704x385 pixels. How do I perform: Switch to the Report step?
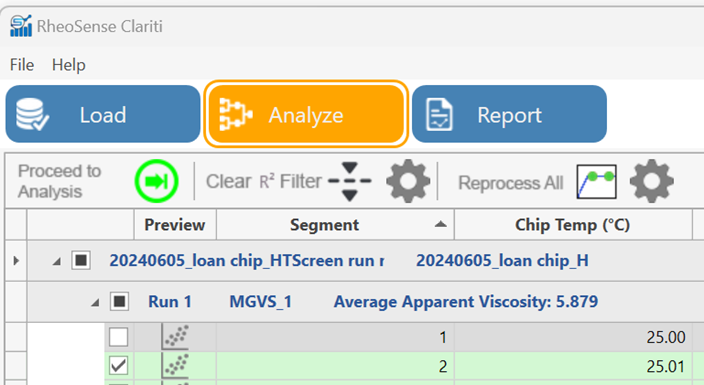click(x=509, y=114)
